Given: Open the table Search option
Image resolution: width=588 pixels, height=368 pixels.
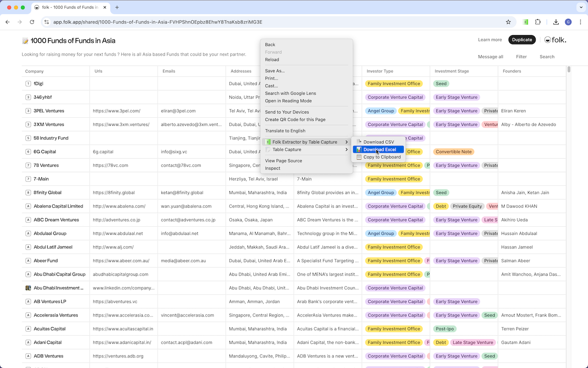Looking at the screenshot, I should 547,57.
